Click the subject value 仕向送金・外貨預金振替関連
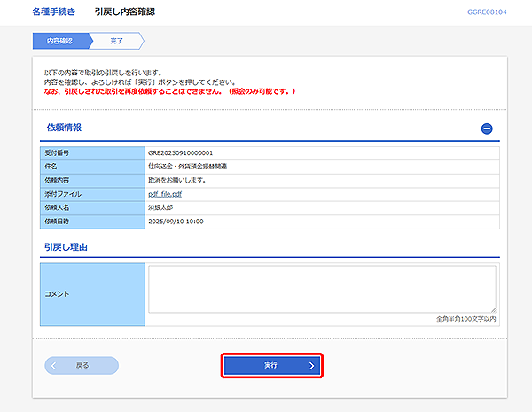 188,167
